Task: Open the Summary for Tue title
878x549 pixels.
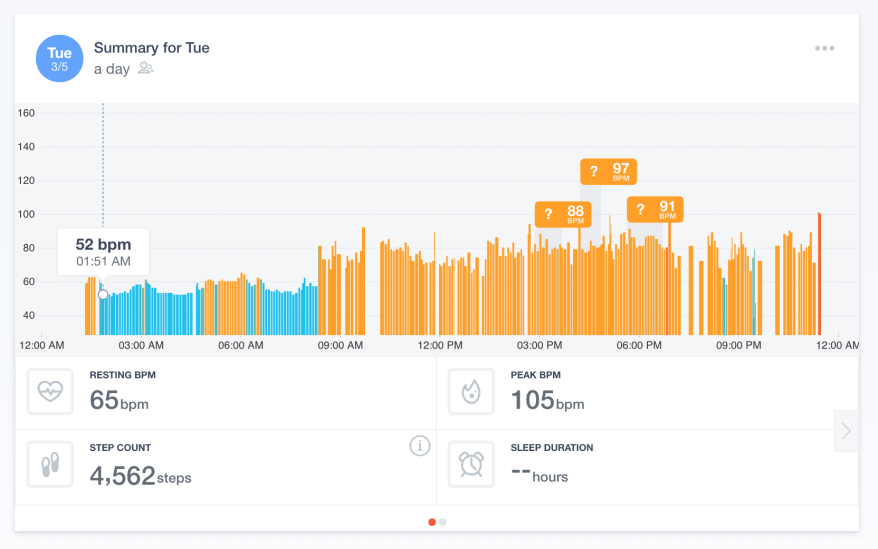Action: pyautogui.click(x=151, y=48)
